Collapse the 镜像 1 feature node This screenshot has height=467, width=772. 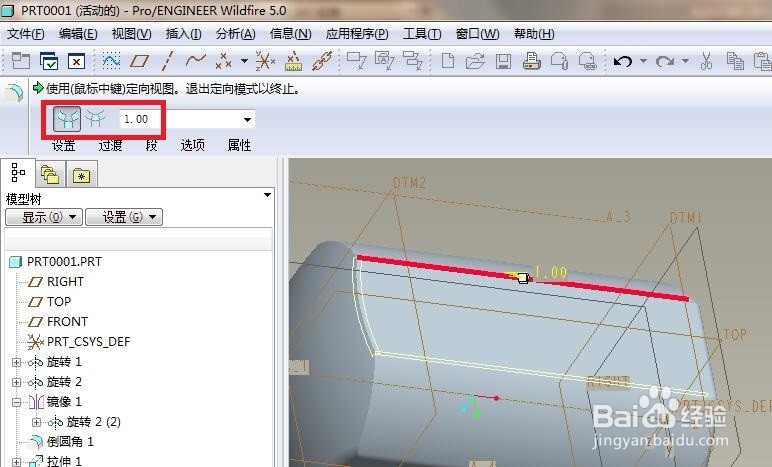click(16, 402)
